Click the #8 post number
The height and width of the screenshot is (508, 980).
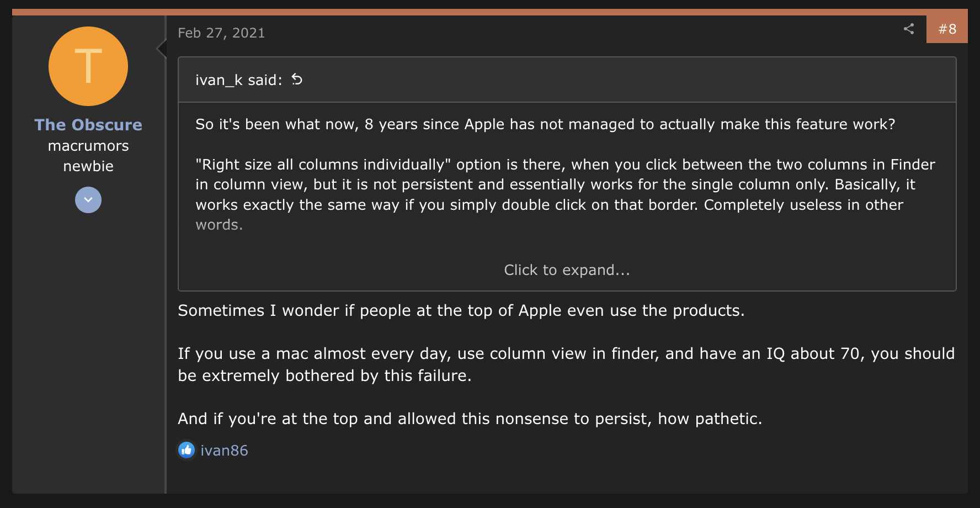pyautogui.click(x=947, y=29)
